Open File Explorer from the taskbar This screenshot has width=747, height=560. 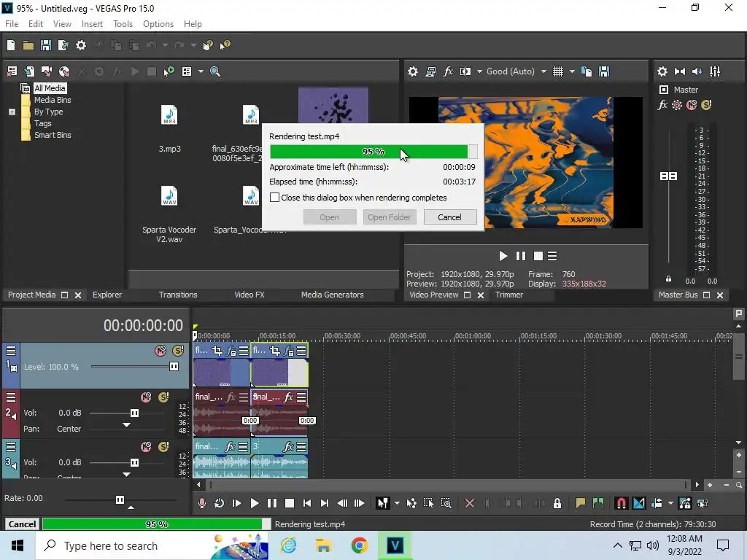(x=324, y=545)
